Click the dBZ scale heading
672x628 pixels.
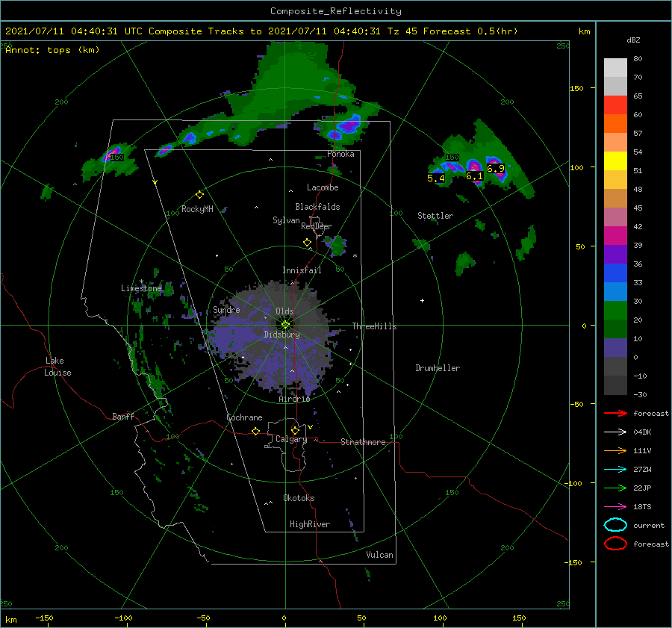tap(633, 40)
